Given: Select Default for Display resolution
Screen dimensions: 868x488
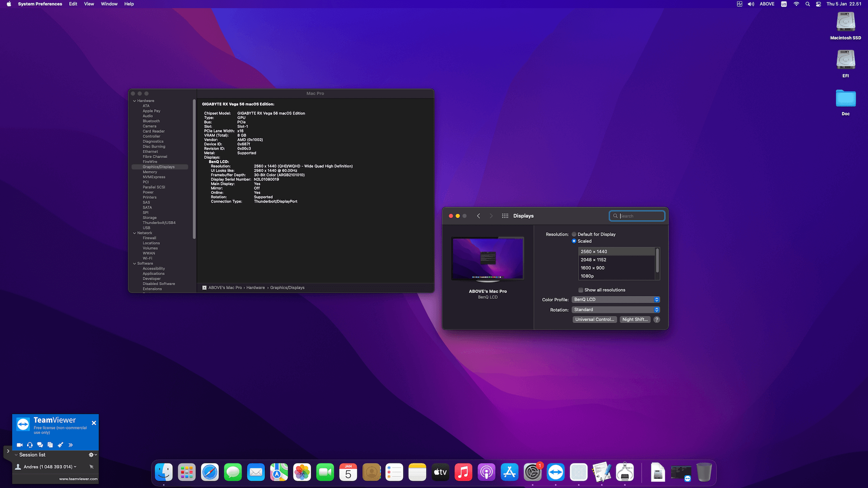Looking at the screenshot, I should [574, 235].
